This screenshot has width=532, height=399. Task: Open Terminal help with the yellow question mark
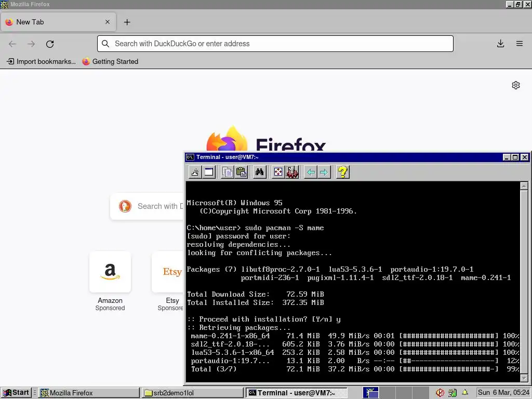(x=343, y=172)
